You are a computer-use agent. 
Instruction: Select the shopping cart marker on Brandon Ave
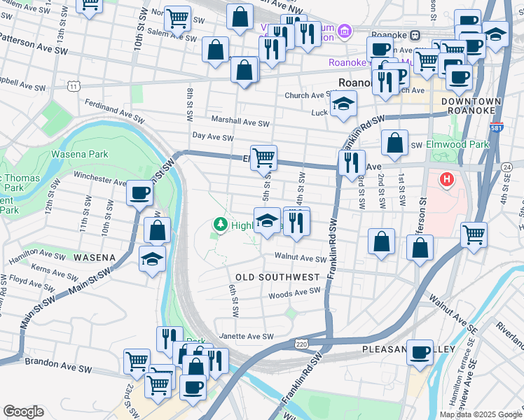(x=137, y=361)
